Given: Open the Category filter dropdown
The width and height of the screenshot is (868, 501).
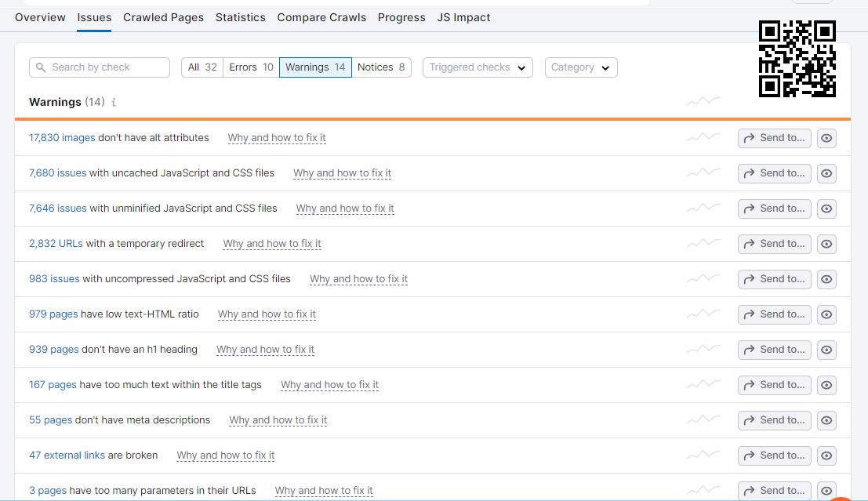Looking at the screenshot, I should click(580, 67).
